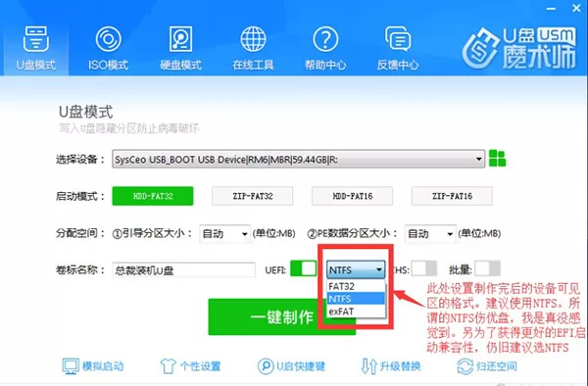Viewport: 588px width, 386px height.
Task: Click the 一键制作 button
Action: (x=281, y=316)
